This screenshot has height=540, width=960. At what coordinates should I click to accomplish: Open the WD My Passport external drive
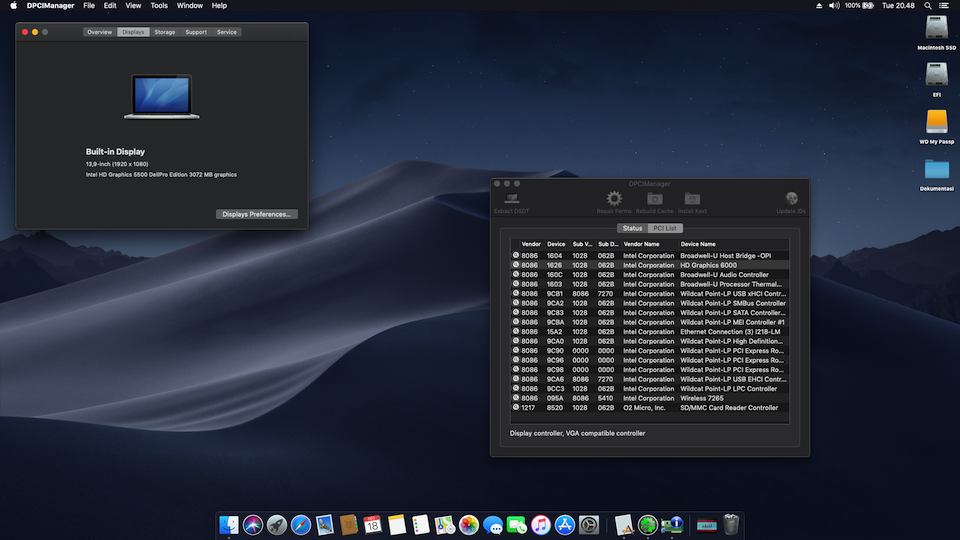click(937, 122)
